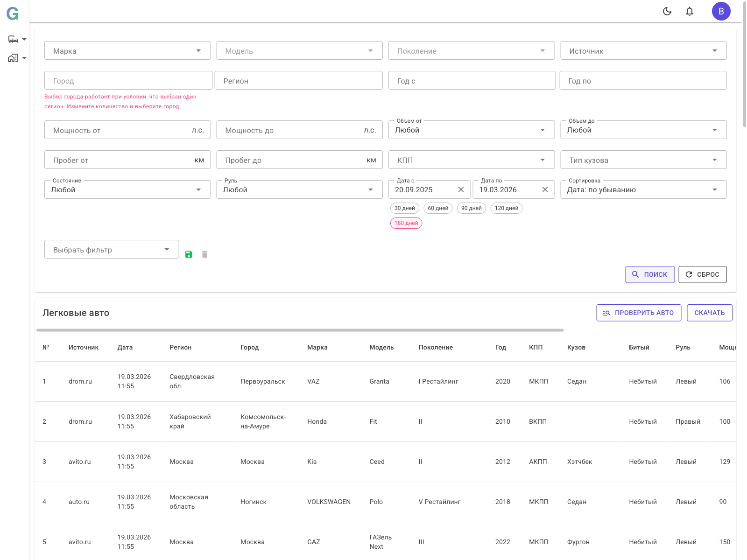This screenshot has height=560, width=747.
Task: Click the G logo in sidebar
Action: [x=13, y=14]
